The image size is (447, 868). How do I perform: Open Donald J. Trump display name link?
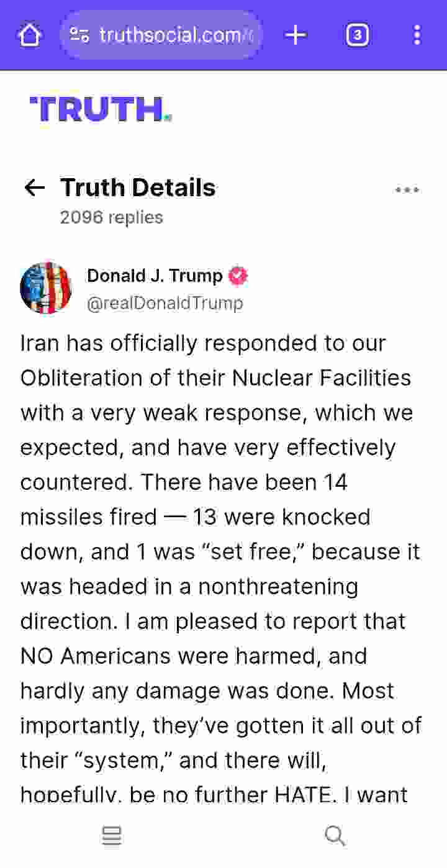(x=155, y=276)
